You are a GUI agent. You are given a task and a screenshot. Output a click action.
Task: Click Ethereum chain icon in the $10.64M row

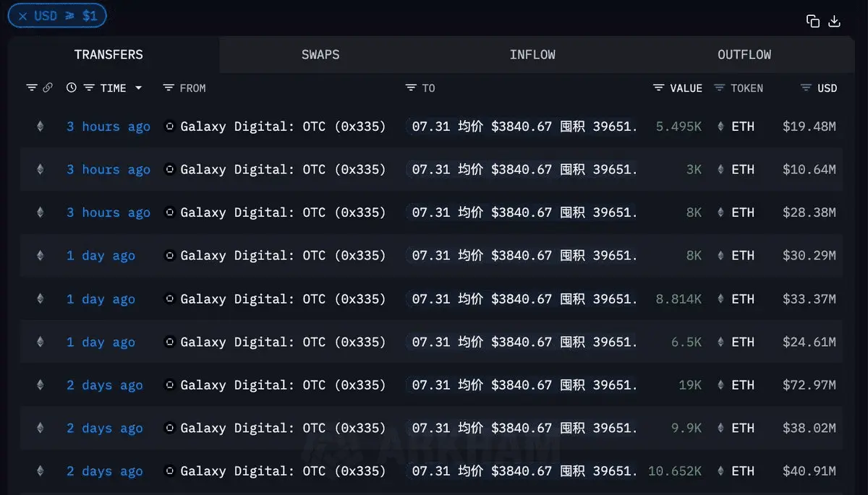click(41, 169)
